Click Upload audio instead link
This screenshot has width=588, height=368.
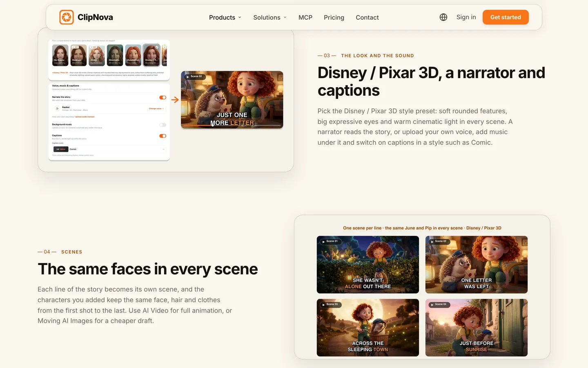pos(85,117)
